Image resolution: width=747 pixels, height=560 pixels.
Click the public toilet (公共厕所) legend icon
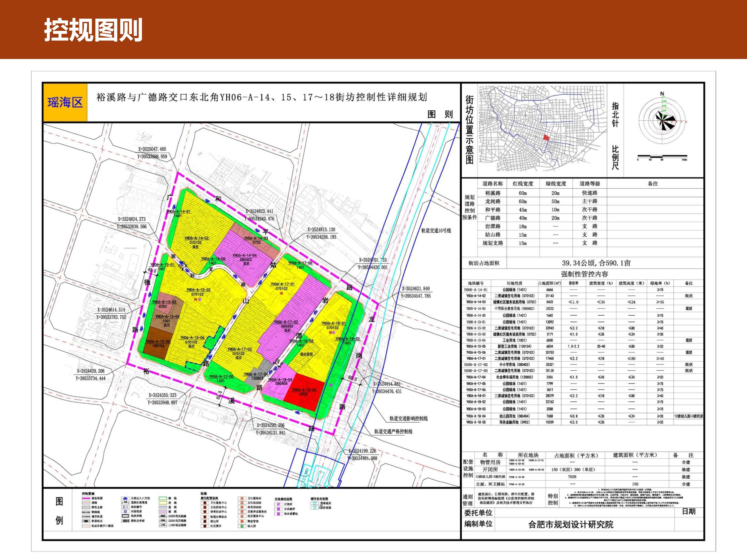[279, 509]
